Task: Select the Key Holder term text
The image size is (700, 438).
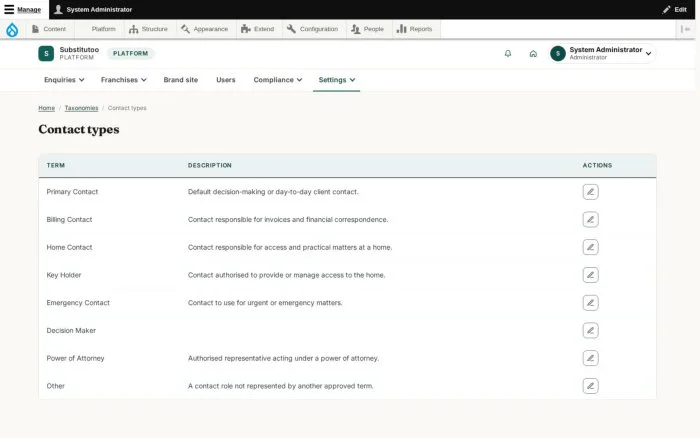Action: tap(64, 275)
